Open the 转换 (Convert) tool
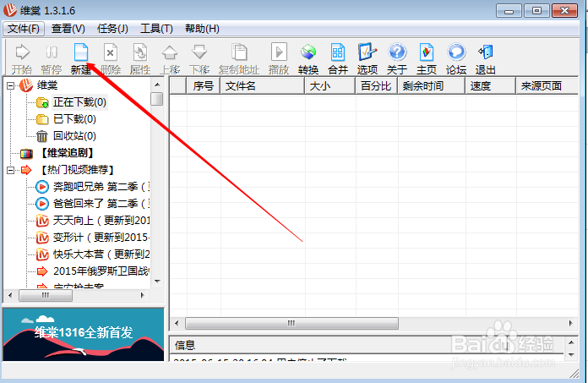Viewport: 588px width, 383px height. 308,59
